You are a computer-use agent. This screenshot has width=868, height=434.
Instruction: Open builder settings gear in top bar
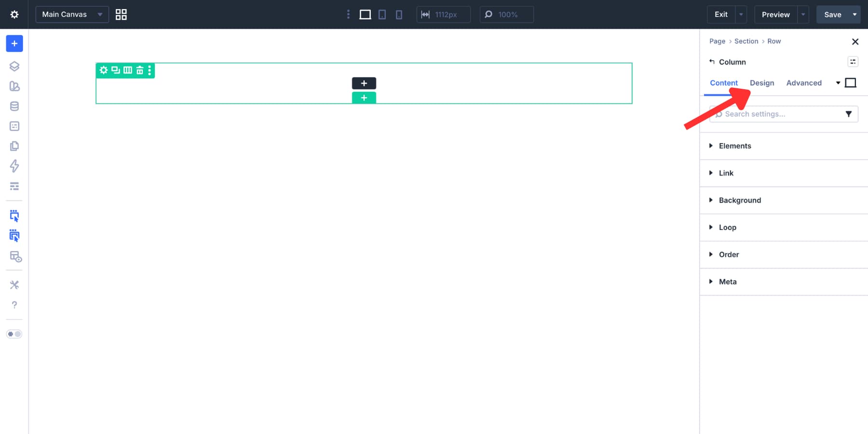tap(14, 14)
